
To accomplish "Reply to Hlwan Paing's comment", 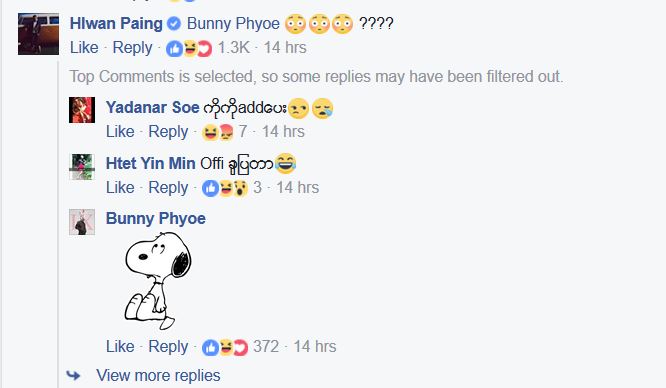I will [132, 48].
